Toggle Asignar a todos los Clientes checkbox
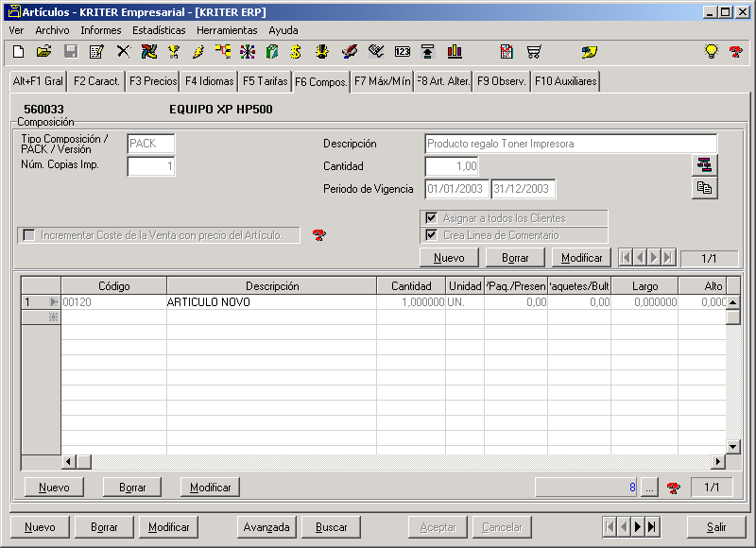Viewport: 756px width, 548px height. pyautogui.click(x=432, y=218)
